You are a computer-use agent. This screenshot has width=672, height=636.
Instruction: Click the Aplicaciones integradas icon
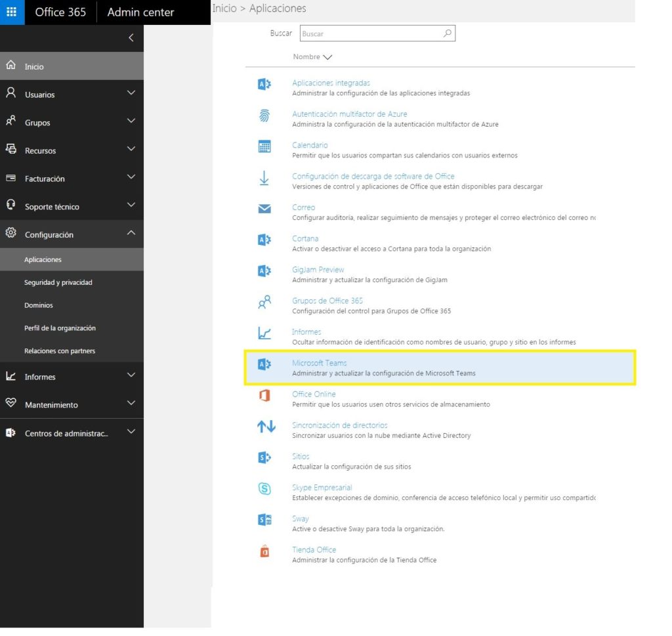(264, 84)
